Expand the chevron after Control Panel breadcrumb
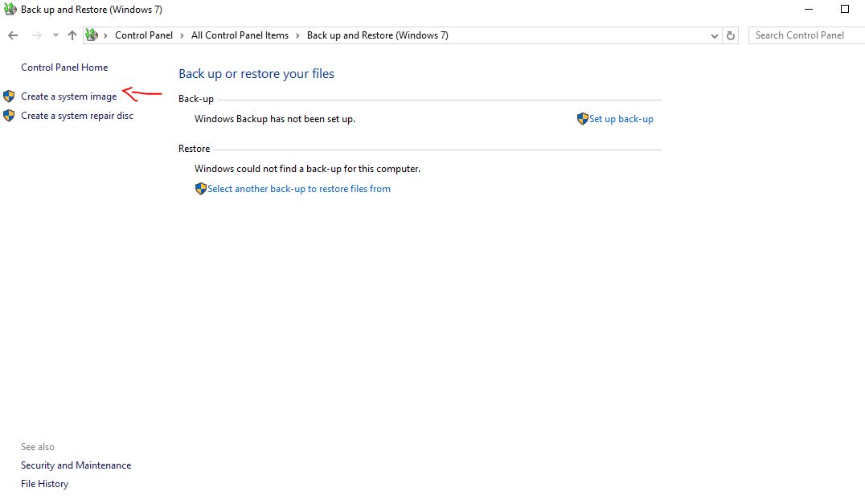Screen dimensions: 865x504 182,35
